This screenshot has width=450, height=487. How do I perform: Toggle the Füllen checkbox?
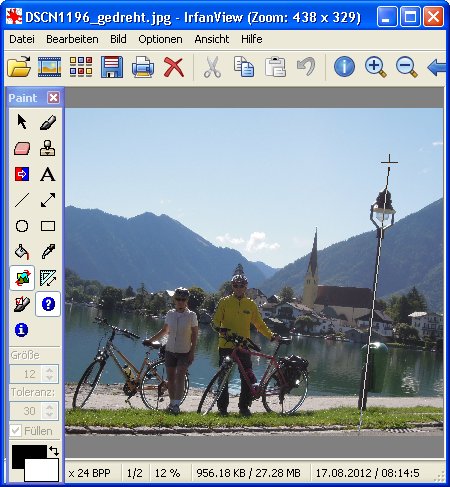tap(16, 431)
